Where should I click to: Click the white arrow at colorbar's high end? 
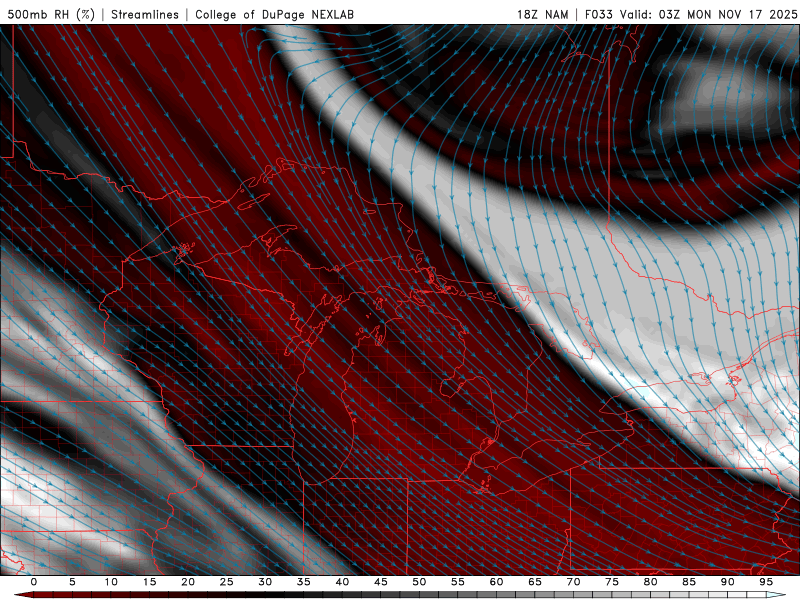pos(776,595)
